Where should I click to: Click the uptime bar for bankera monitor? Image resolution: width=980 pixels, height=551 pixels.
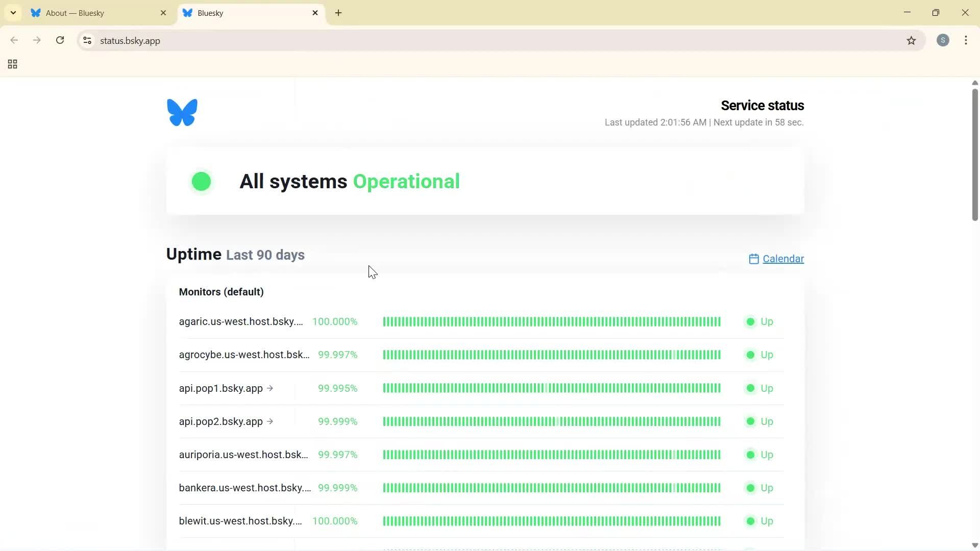click(x=551, y=488)
